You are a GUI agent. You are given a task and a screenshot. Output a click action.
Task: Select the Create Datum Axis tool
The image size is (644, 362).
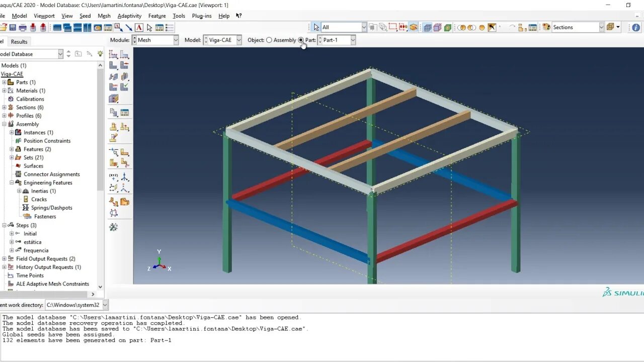124,177
